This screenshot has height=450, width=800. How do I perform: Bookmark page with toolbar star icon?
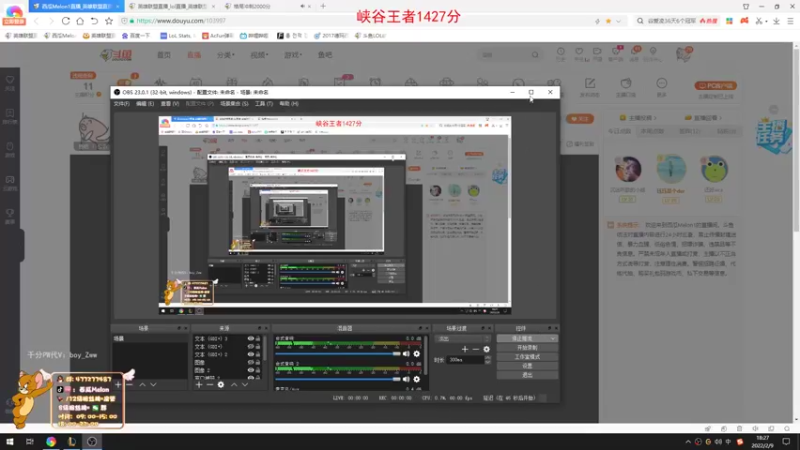109,21
